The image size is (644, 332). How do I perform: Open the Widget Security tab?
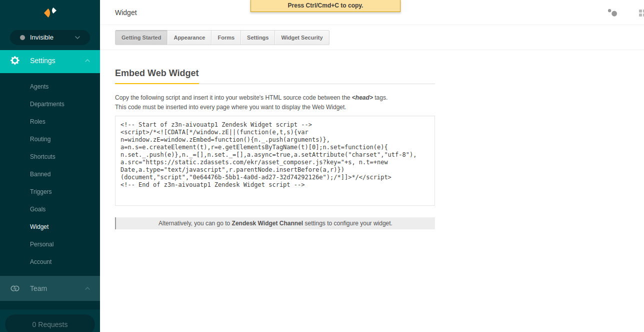(x=302, y=38)
